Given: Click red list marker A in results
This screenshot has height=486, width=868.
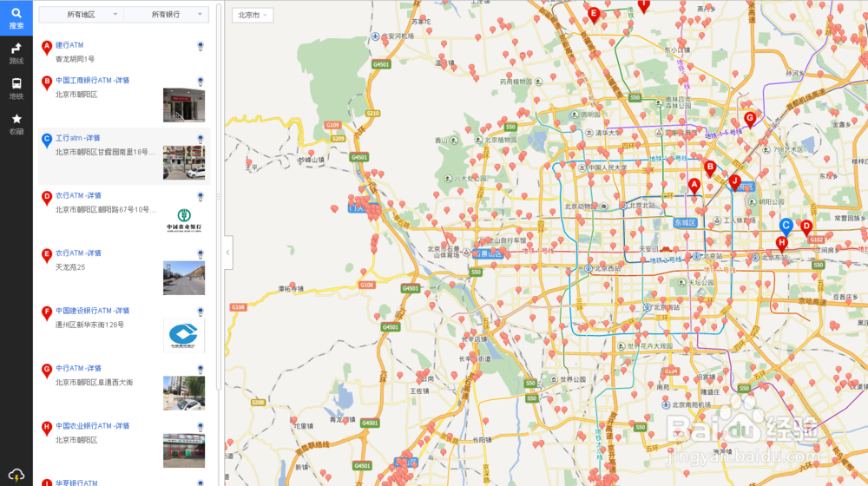Looking at the screenshot, I should 47,48.
